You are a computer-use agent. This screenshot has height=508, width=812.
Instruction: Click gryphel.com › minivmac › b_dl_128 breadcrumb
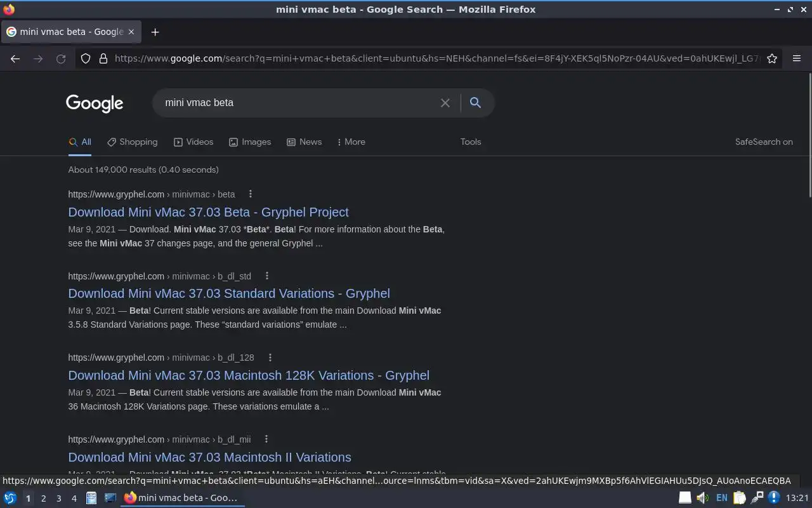tap(161, 358)
